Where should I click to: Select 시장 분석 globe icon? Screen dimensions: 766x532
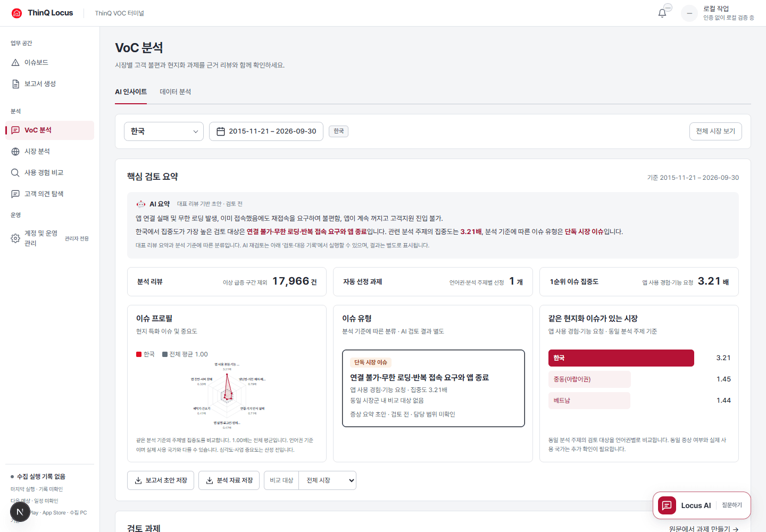(x=15, y=152)
